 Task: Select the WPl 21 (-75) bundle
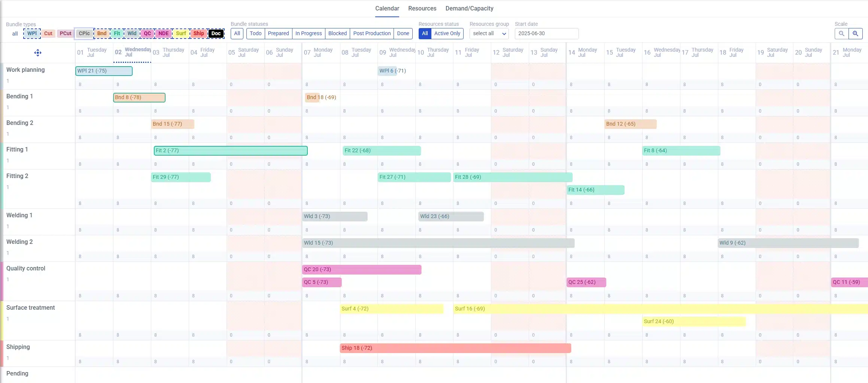point(104,71)
